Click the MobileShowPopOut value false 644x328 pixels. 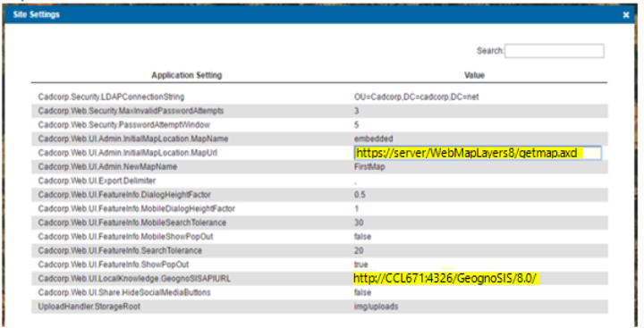point(362,237)
